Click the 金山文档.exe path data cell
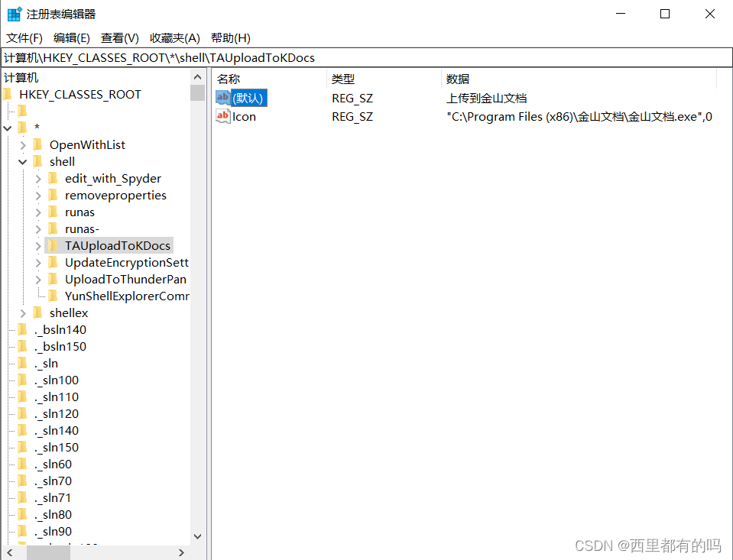Image resolution: width=733 pixels, height=560 pixels. 579,117
